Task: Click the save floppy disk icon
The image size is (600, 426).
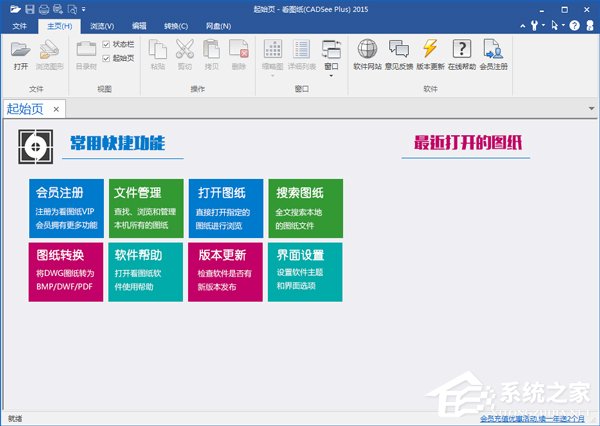Action: [30, 9]
